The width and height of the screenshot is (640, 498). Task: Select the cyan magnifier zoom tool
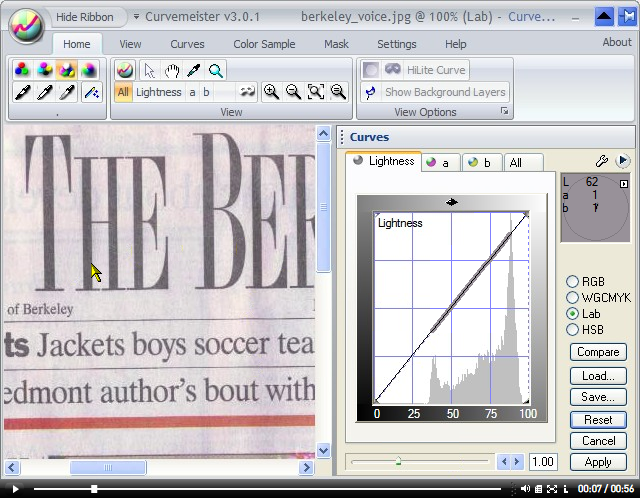(216, 71)
